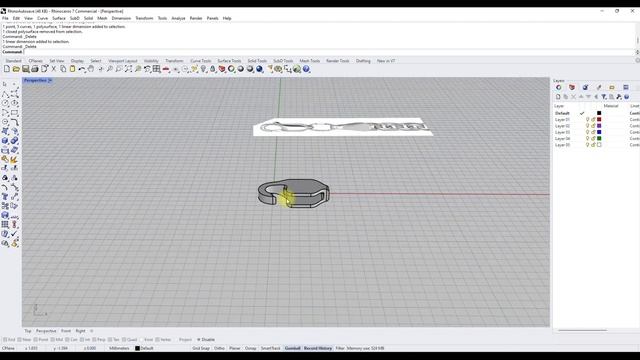640x360 pixels.
Task: Click the Filter funnel icon in the Layers panel
Action: [604, 97]
